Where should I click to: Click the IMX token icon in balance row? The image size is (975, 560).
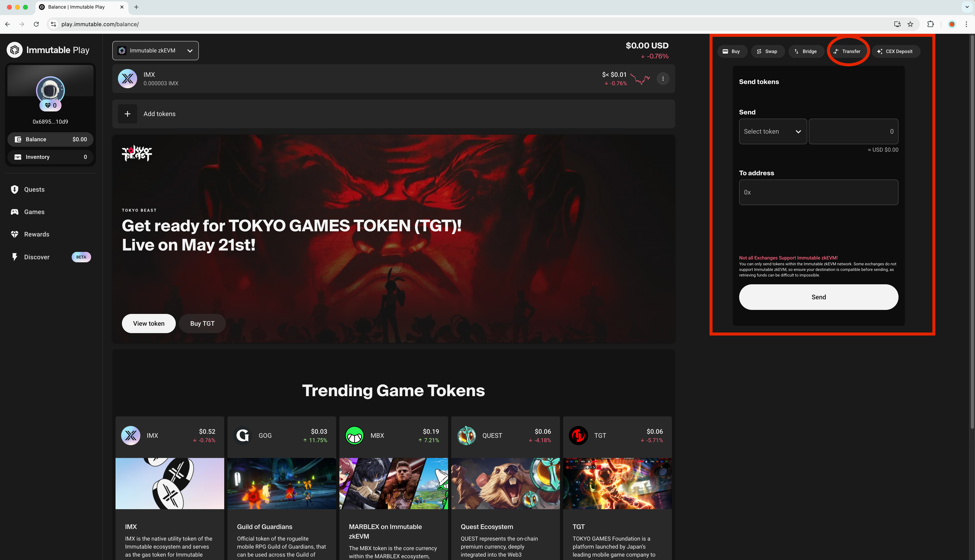click(x=127, y=78)
